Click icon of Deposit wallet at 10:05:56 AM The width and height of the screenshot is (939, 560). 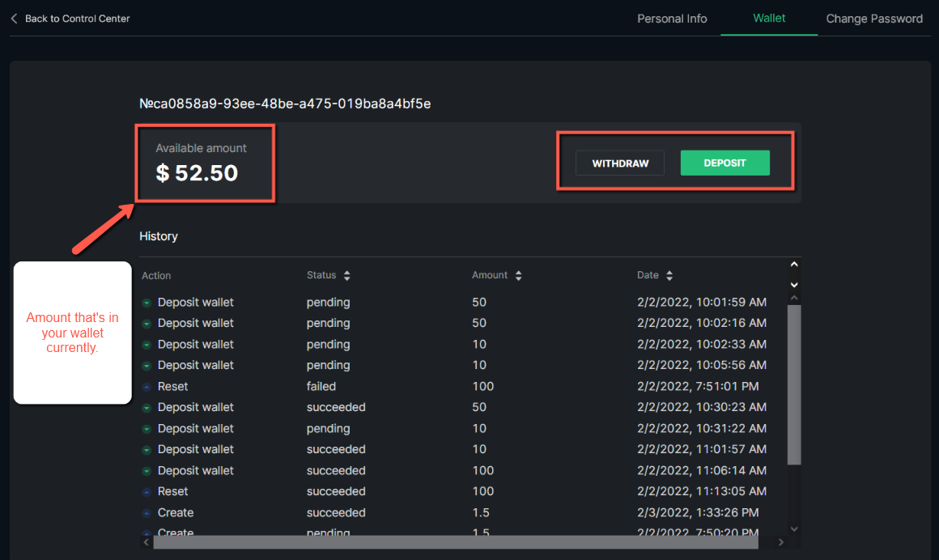coord(147,366)
